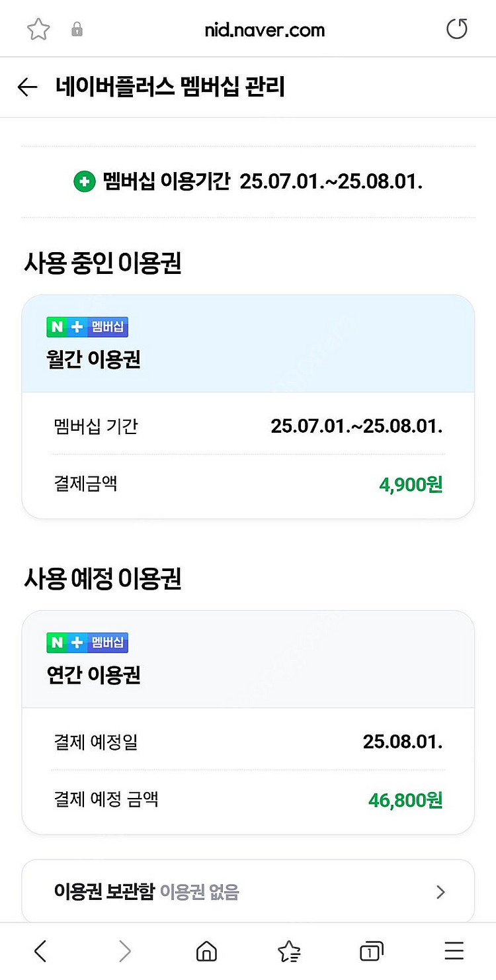Select the 월간 이용권 card header
The height and width of the screenshot is (980, 496).
coord(248,344)
